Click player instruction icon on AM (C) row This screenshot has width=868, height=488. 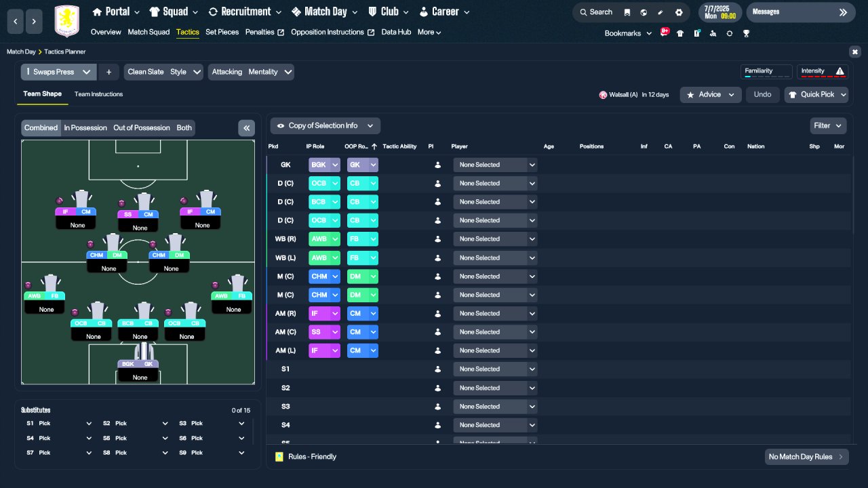438,332
